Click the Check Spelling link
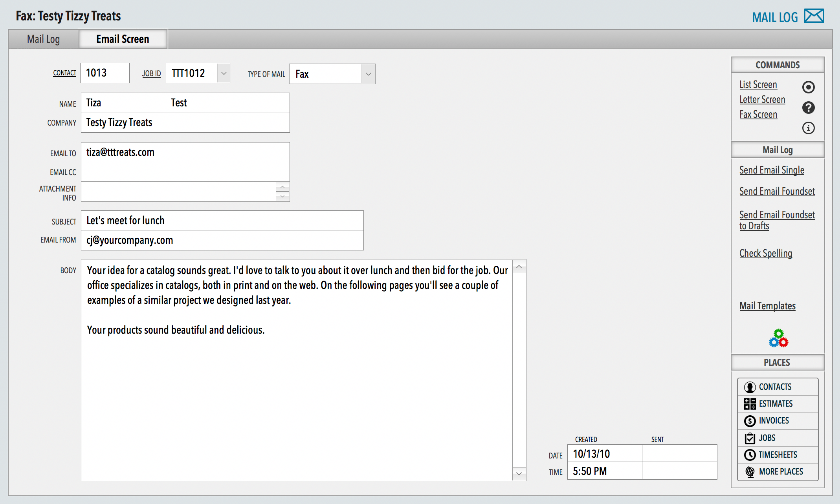Viewport: 840px width, 504px height. coord(765,254)
